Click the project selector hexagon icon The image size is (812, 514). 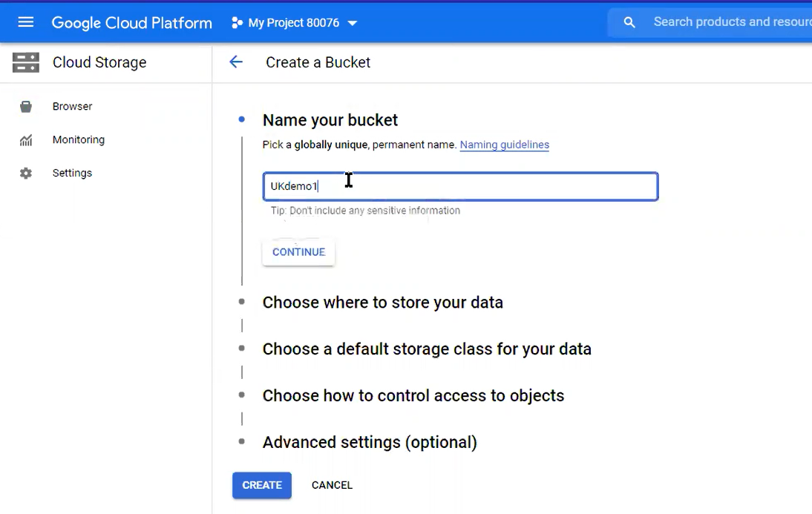[x=237, y=23]
